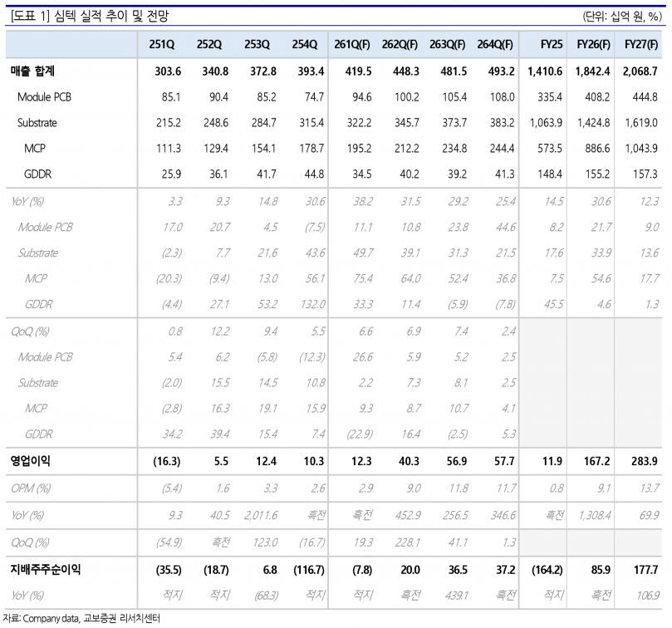The image size is (672, 628).
Task: Click the Module PCB row label
Action: pyautogui.click(x=44, y=97)
